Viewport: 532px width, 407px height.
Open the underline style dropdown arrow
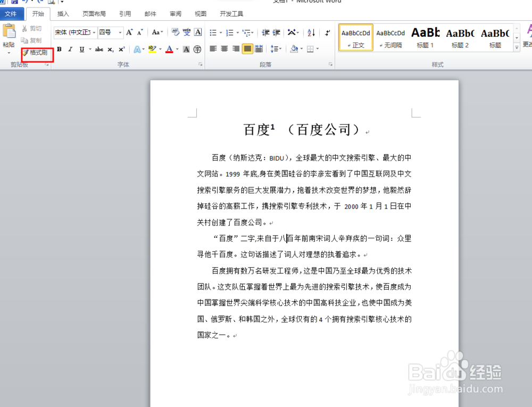(x=90, y=49)
